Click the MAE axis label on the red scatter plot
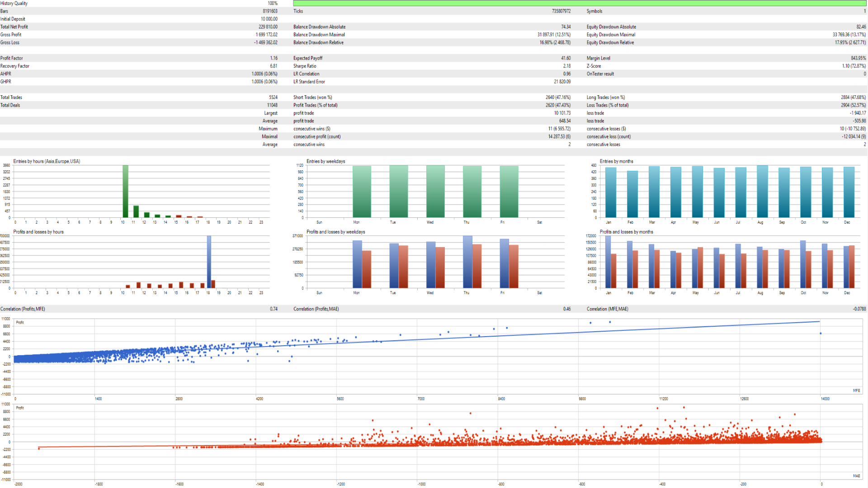Screen dimensions: 868x488 coord(856,476)
